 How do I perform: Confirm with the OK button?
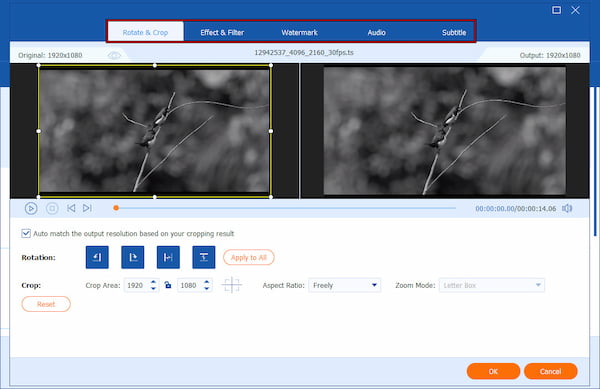(493, 371)
